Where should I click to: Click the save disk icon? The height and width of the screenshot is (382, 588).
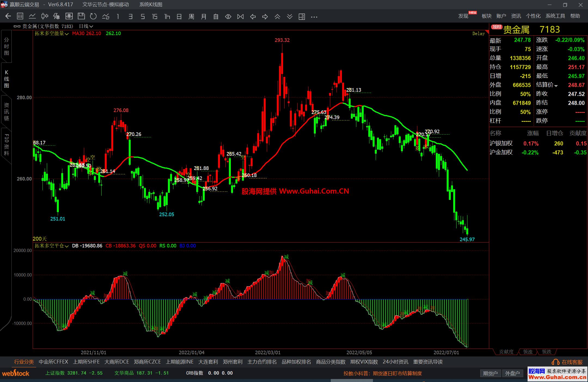pos(81,17)
